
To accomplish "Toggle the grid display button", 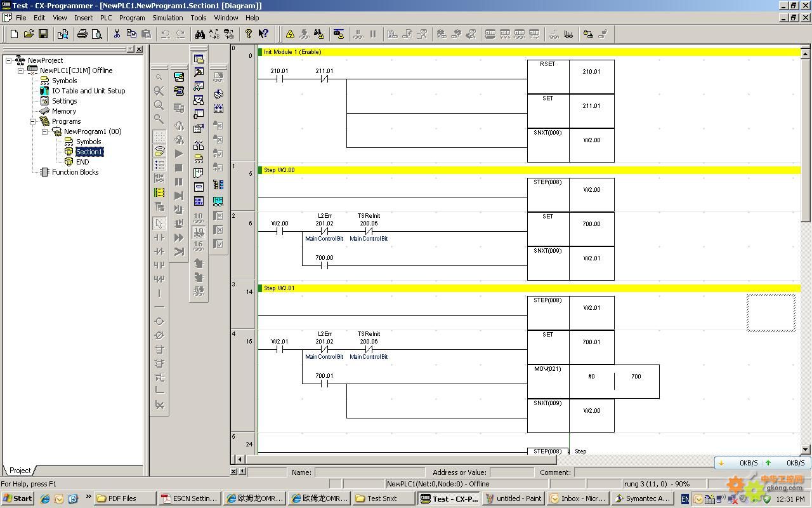I will (159, 137).
